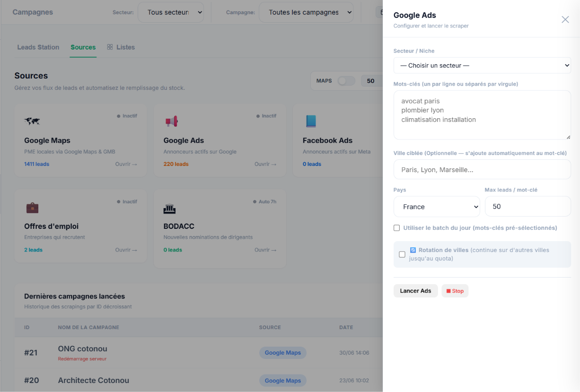
Task: Click Inactif status on Google Maps card
Action: (127, 116)
